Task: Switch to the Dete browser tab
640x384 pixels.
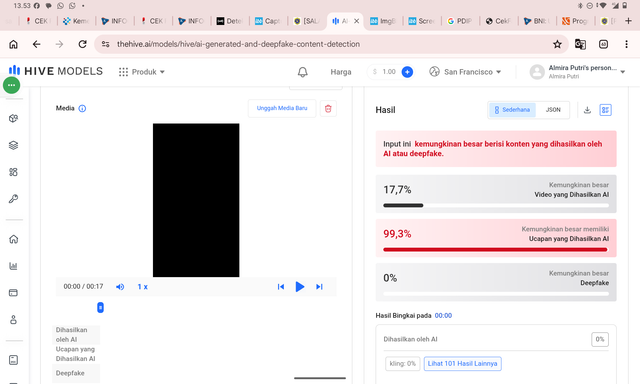Action: (x=229, y=21)
